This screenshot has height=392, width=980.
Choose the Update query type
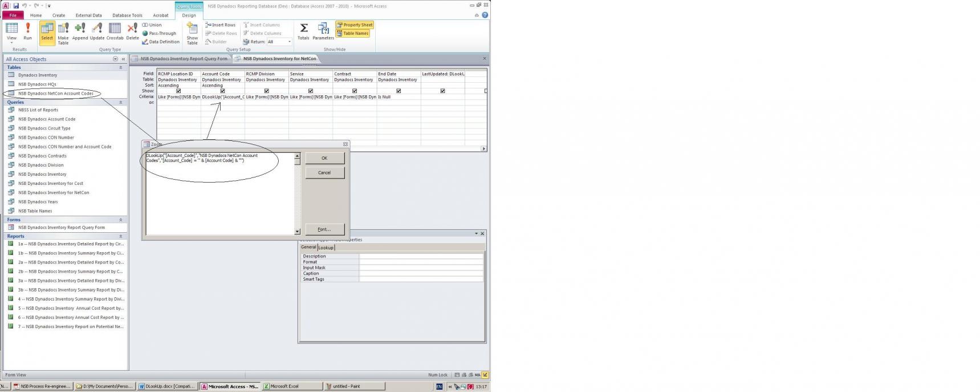tap(97, 31)
